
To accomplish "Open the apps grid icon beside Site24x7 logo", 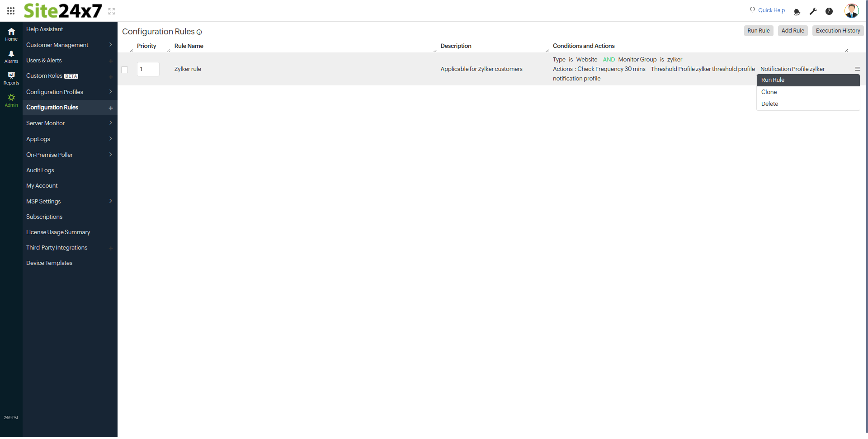I will pyautogui.click(x=11, y=11).
